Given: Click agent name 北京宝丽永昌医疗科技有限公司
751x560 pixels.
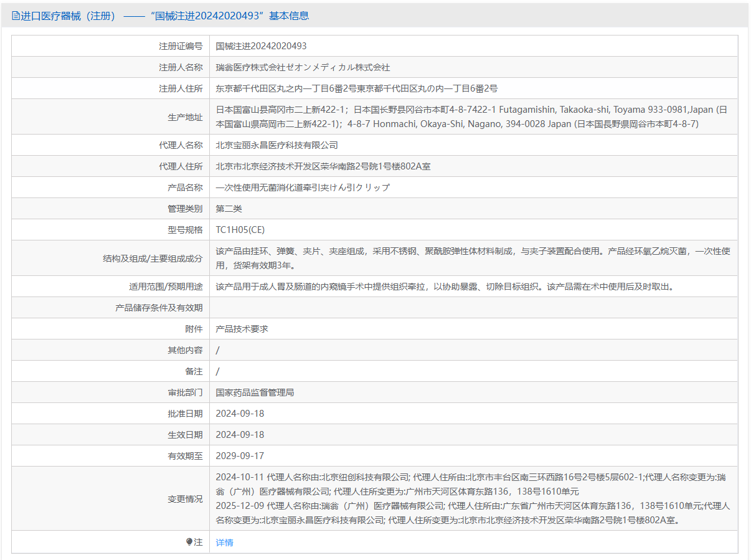Looking at the screenshot, I should [x=277, y=145].
